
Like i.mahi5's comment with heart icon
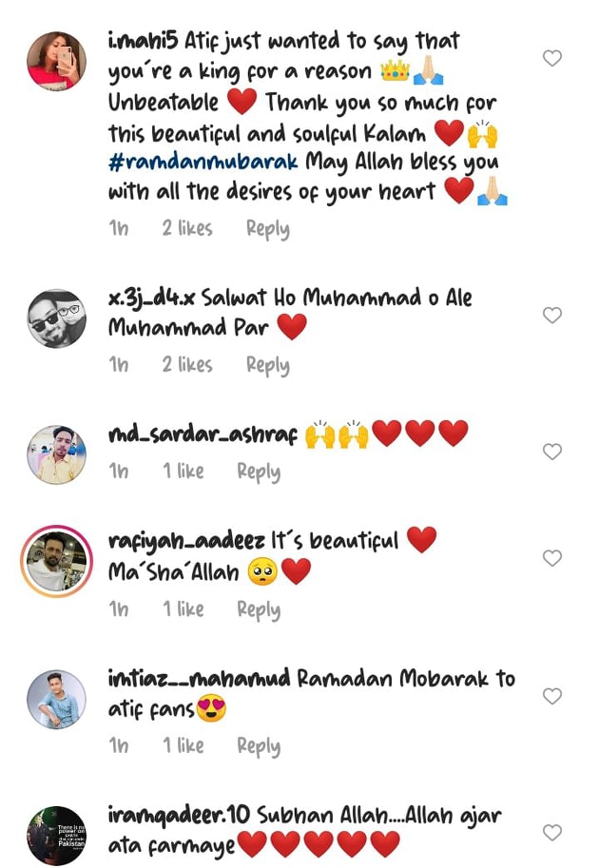552,58
